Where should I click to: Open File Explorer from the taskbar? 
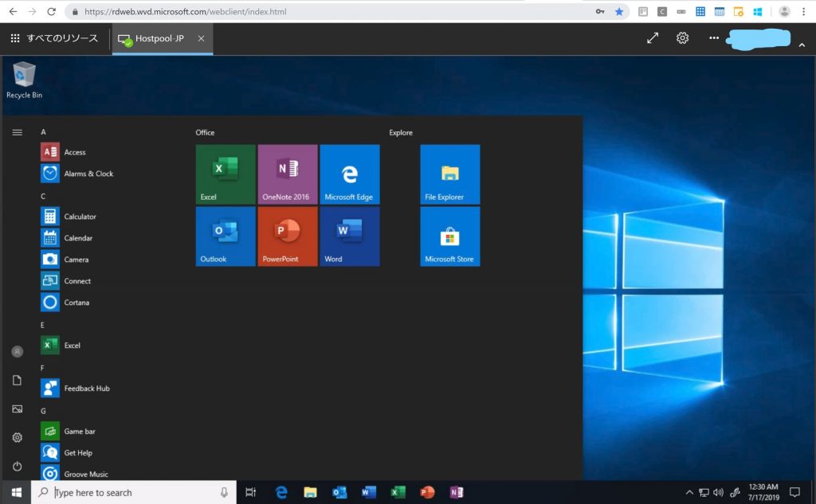(x=310, y=492)
